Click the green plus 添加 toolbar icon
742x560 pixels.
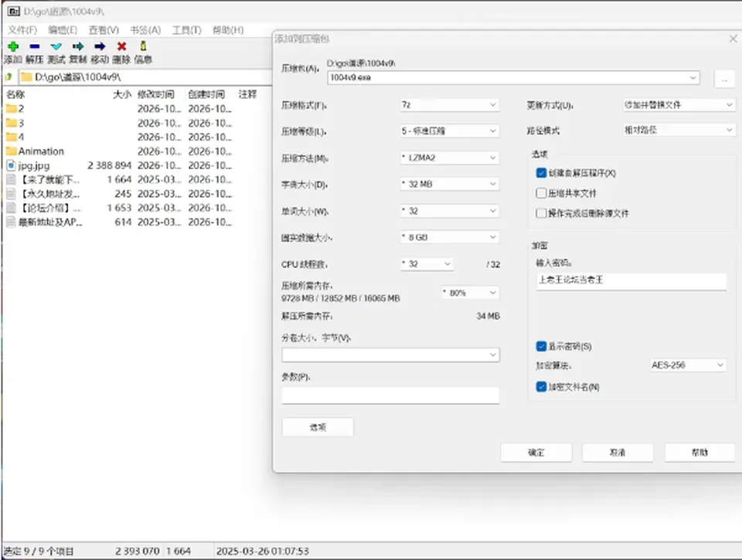tap(13, 46)
